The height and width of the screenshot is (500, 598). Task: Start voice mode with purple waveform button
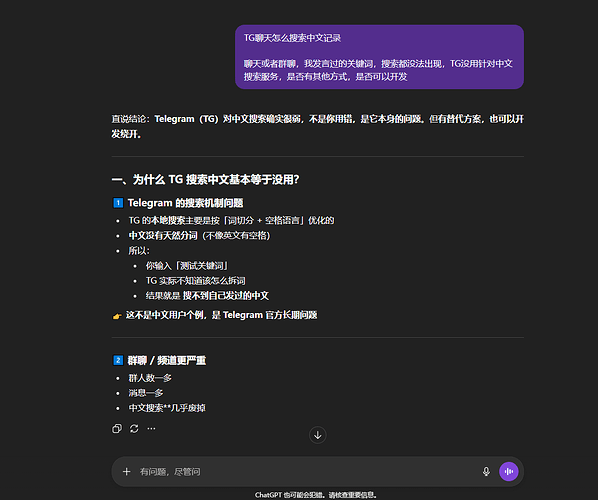point(509,472)
